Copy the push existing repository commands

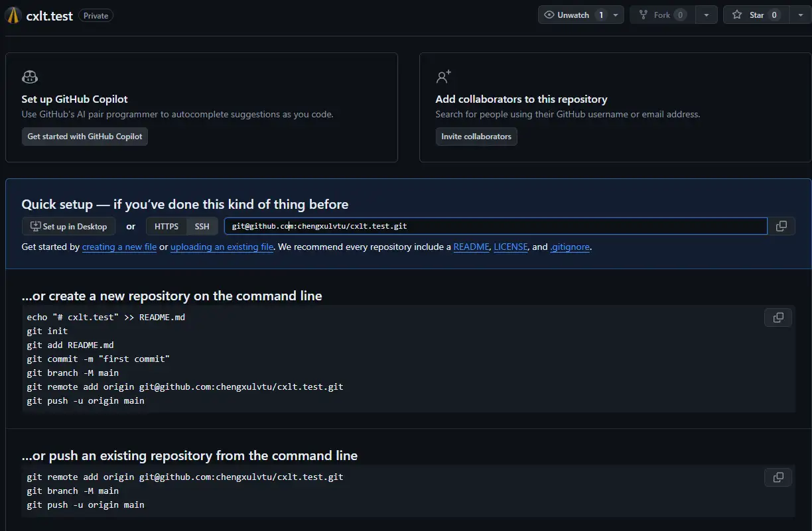pos(778,477)
